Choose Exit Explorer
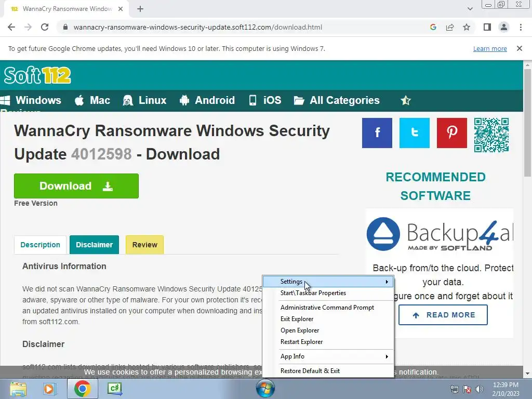 pos(328,319)
